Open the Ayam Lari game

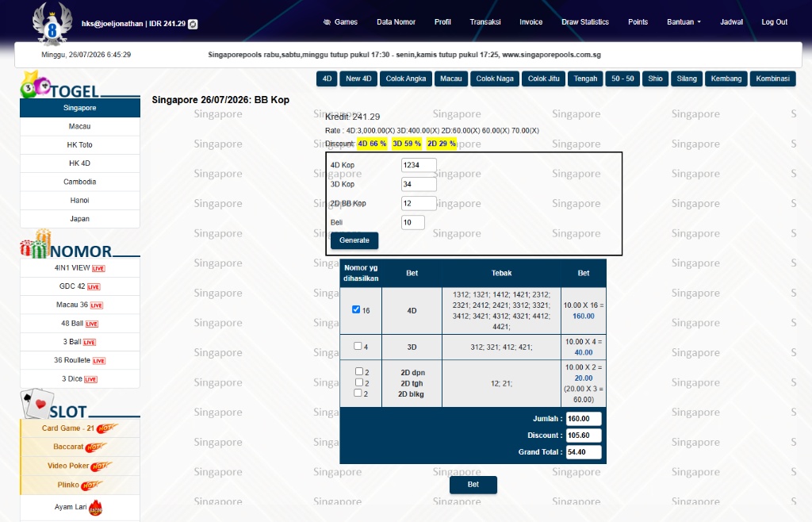coord(80,508)
